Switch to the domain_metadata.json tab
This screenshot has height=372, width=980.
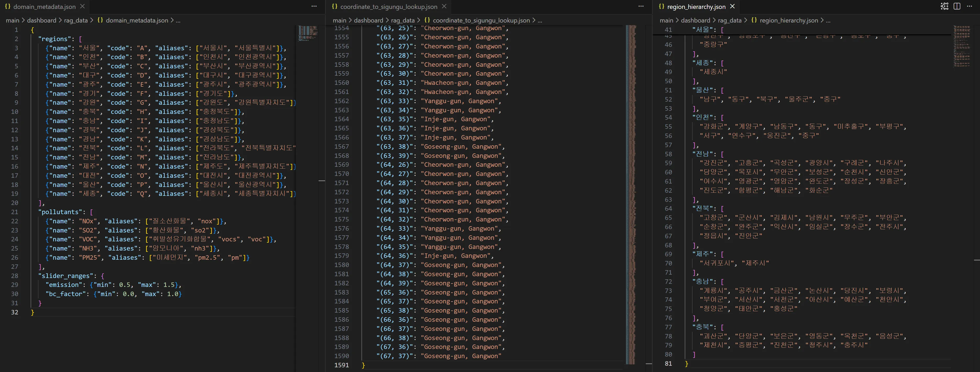coord(44,7)
